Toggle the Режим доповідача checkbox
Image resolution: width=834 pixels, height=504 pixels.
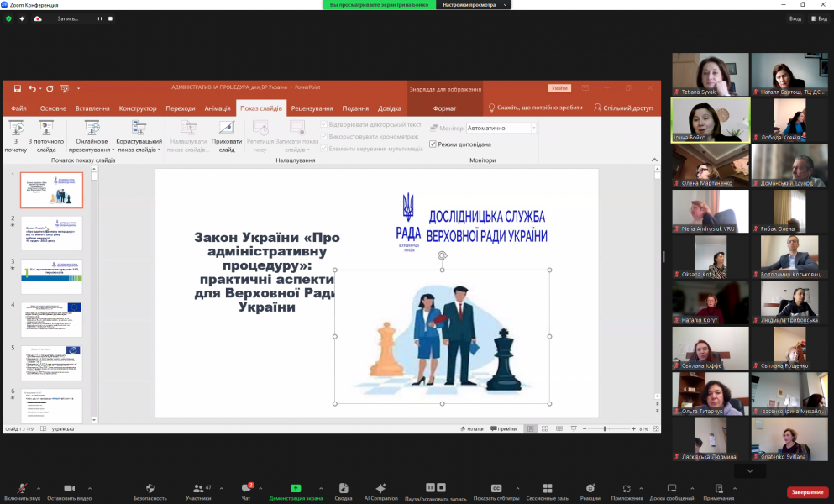(433, 144)
